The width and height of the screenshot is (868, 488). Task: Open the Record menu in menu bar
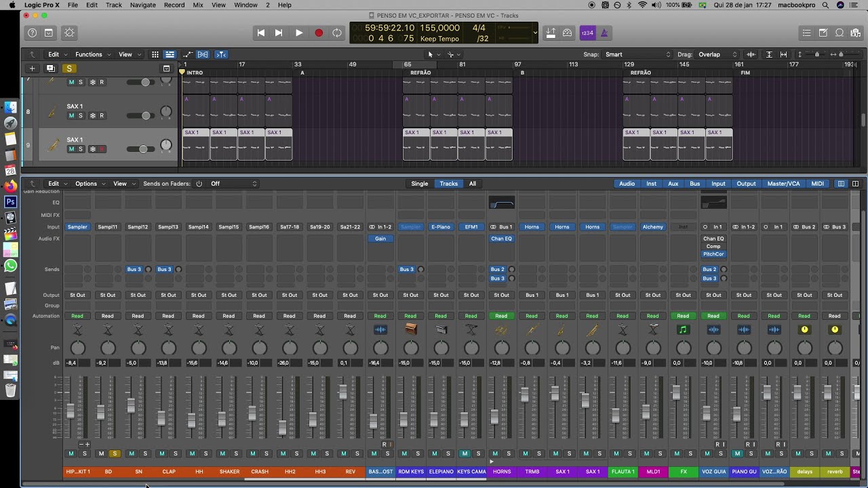[174, 5]
